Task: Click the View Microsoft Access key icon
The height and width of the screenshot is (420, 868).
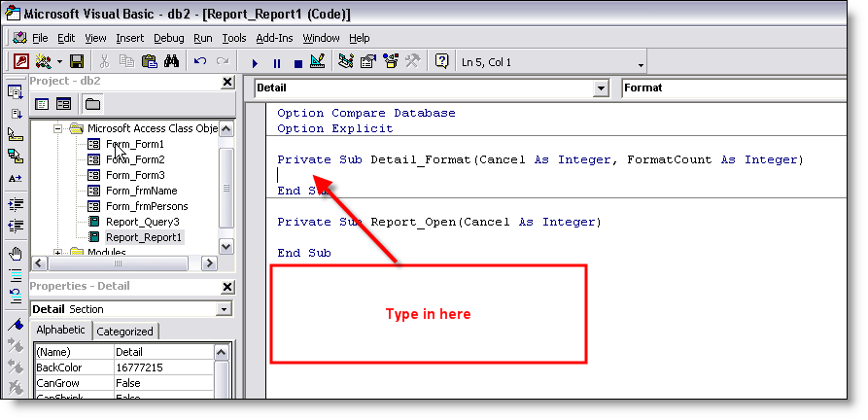Action: [x=20, y=61]
